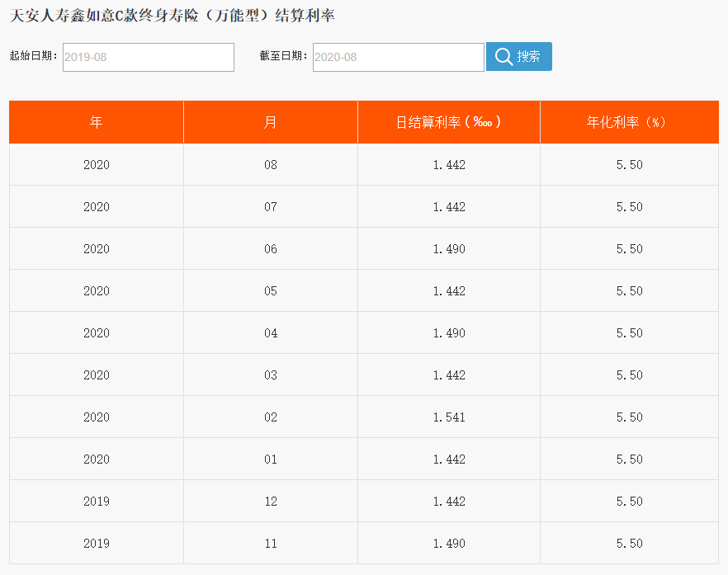Select daily rate 1.490 in month 04 row
Viewport: 728px width, 575px height.
(449, 332)
